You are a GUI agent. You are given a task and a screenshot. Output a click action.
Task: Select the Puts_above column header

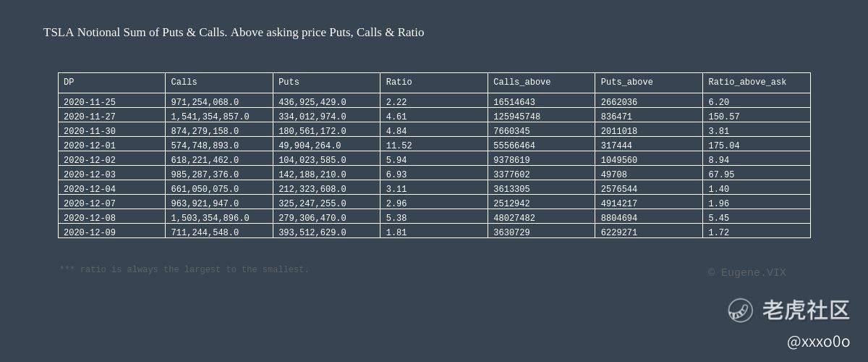click(x=649, y=83)
